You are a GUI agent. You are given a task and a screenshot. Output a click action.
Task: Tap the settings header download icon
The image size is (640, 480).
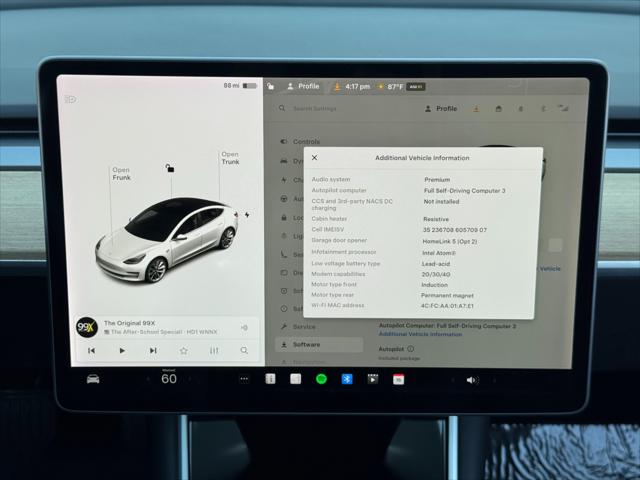click(476, 109)
